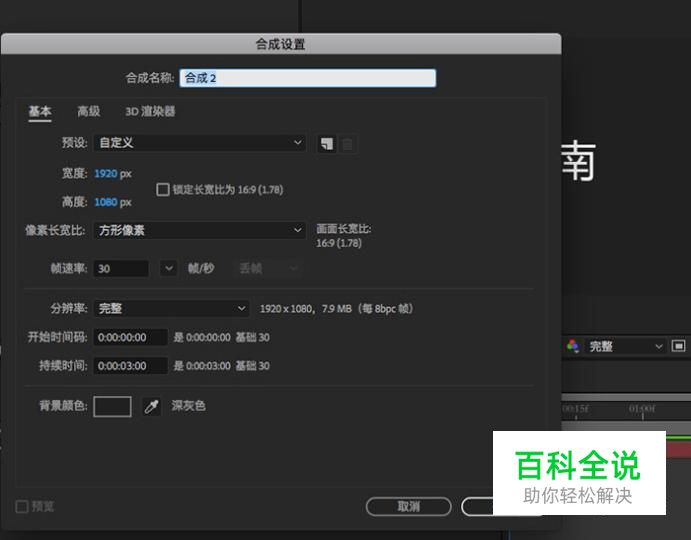Click the 深灰色 color name label
This screenshot has width=691, height=540.
tap(188, 406)
